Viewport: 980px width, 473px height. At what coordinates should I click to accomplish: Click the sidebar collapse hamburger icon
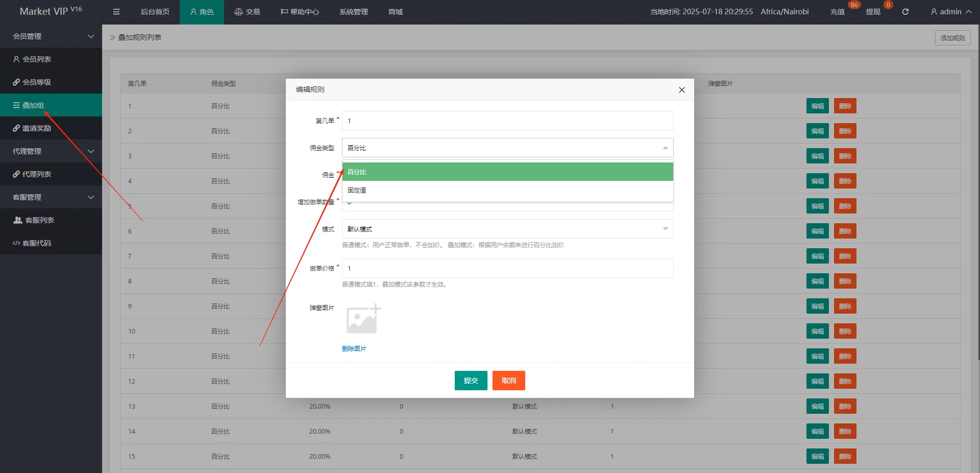click(116, 12)
